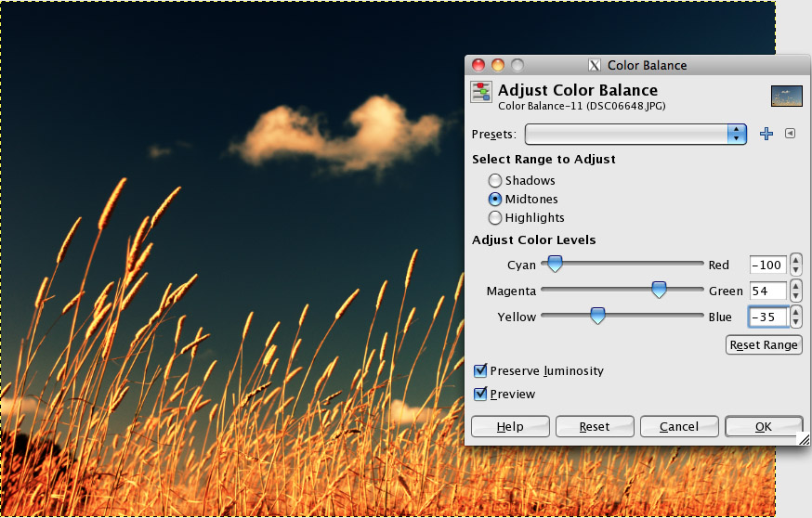
Task: Click the 'Adjust Color Balance' heading
Action: [x=577, y=90]
